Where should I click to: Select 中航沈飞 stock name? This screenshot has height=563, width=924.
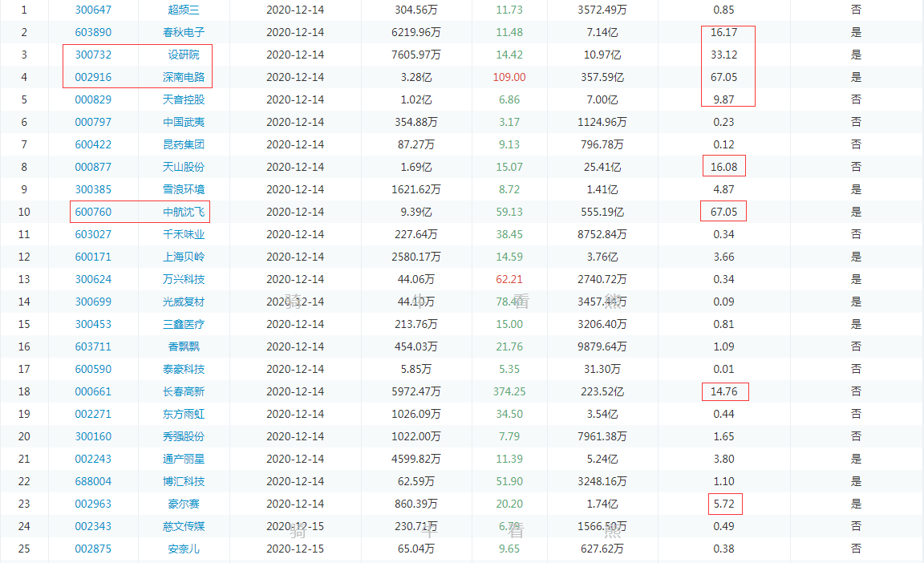[x=182, y=212]
